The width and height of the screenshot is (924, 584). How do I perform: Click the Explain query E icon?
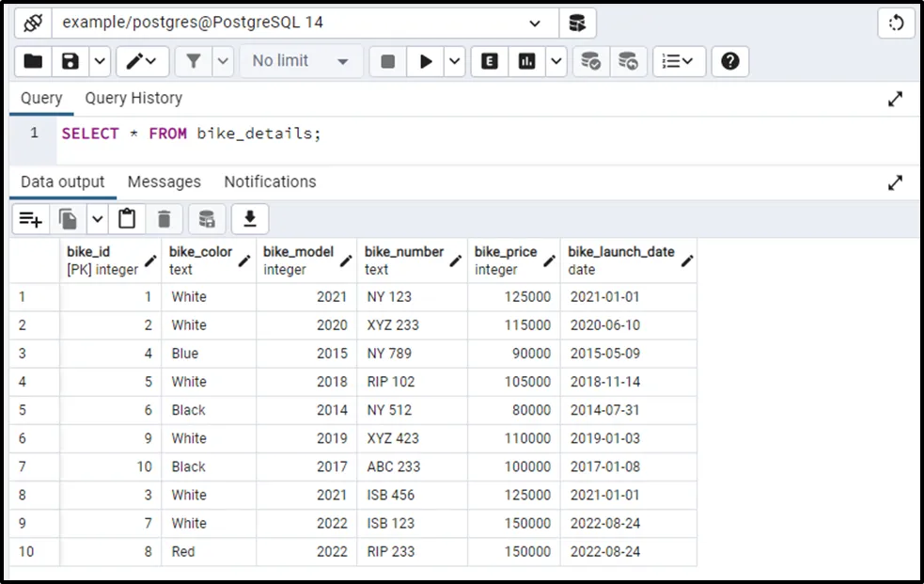click(x=489, y=61)
